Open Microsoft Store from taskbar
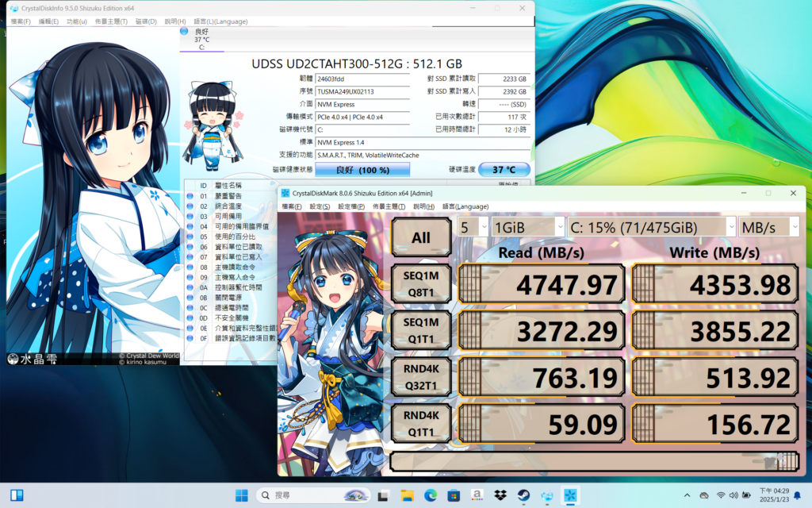812x508 pixels. coord(454,496)
